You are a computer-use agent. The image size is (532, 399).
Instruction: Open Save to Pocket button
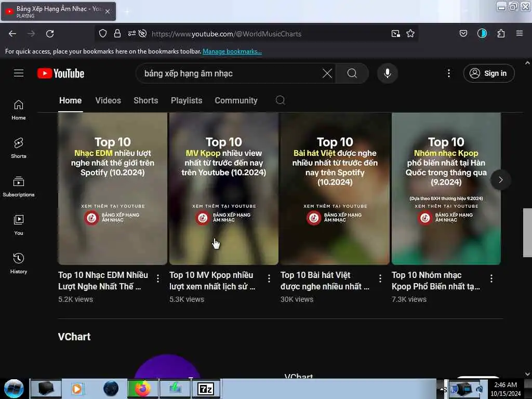463,33
